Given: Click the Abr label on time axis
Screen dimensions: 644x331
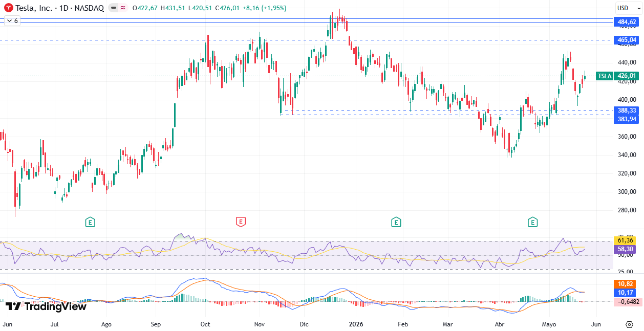Looking at the screenshot, I should point(500,324).
